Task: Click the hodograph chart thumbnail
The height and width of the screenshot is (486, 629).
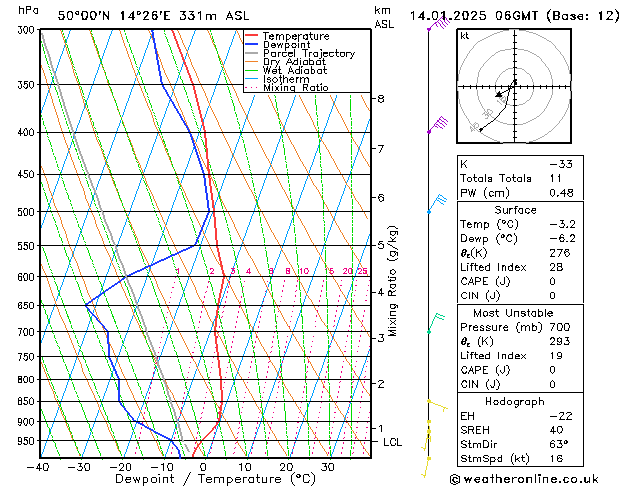Action: pyautogui.click(x=514, y=86)
